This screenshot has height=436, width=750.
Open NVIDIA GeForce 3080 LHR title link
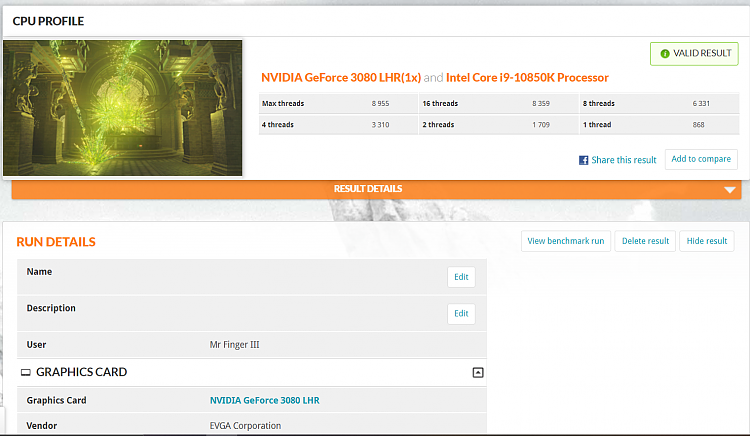pyautogui.click(x=341, y=77)
